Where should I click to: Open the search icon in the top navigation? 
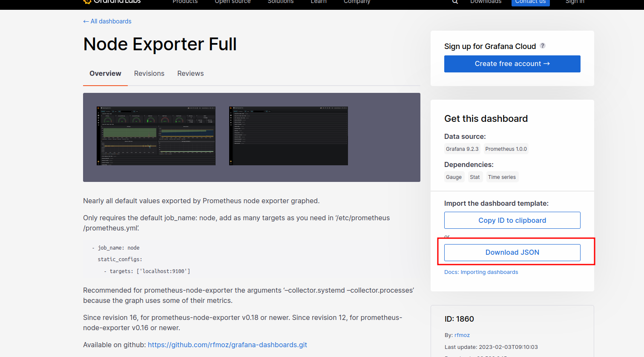pos(455,2)
